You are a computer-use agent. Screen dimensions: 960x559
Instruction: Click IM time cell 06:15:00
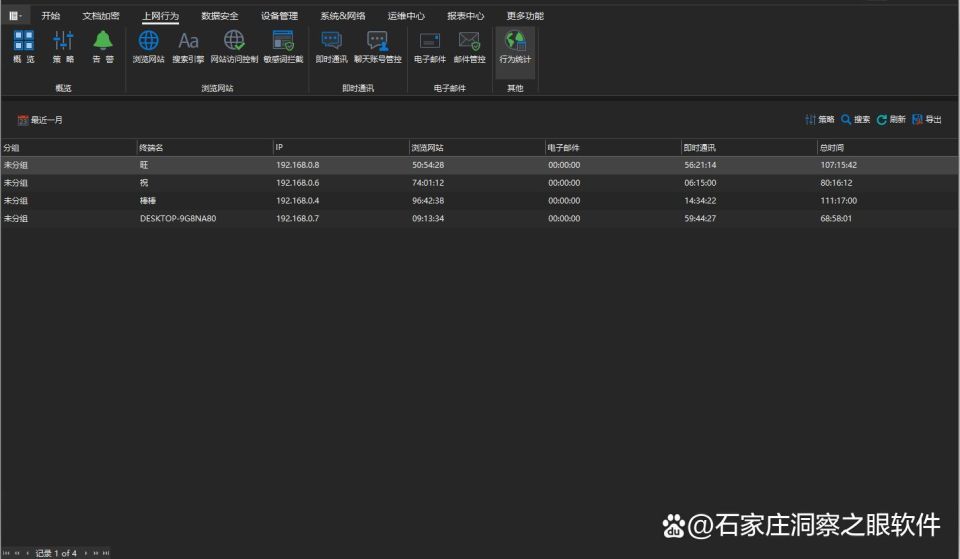pyautogui.click(x=700, y=182)
